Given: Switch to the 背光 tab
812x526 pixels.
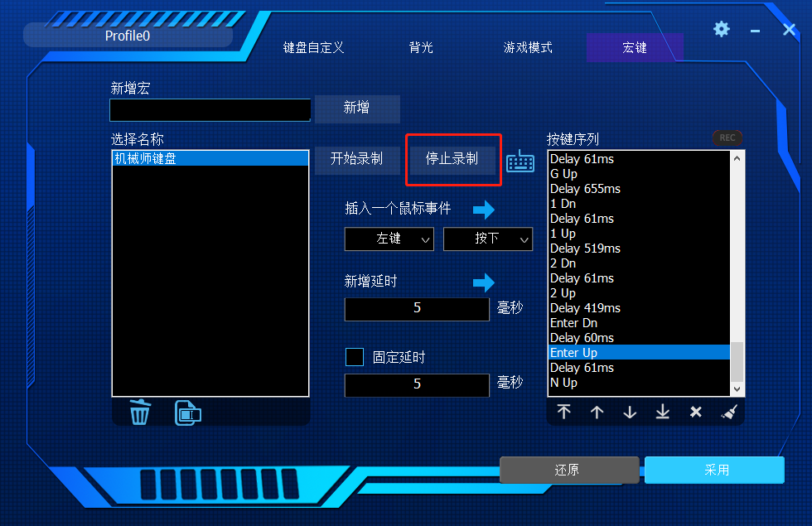Looking at the screenshot, I should tap(421, 48).
